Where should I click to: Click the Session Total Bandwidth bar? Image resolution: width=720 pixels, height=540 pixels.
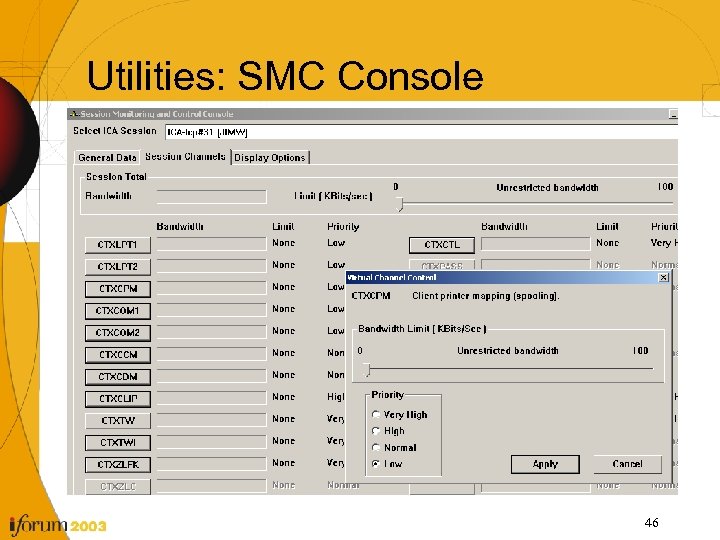click(211, 197)
